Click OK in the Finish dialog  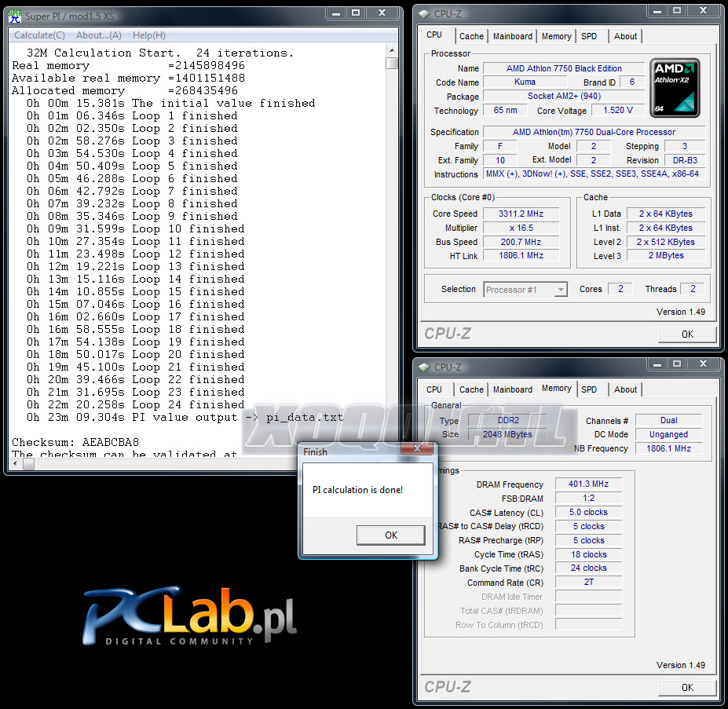[x=391, y=535]
